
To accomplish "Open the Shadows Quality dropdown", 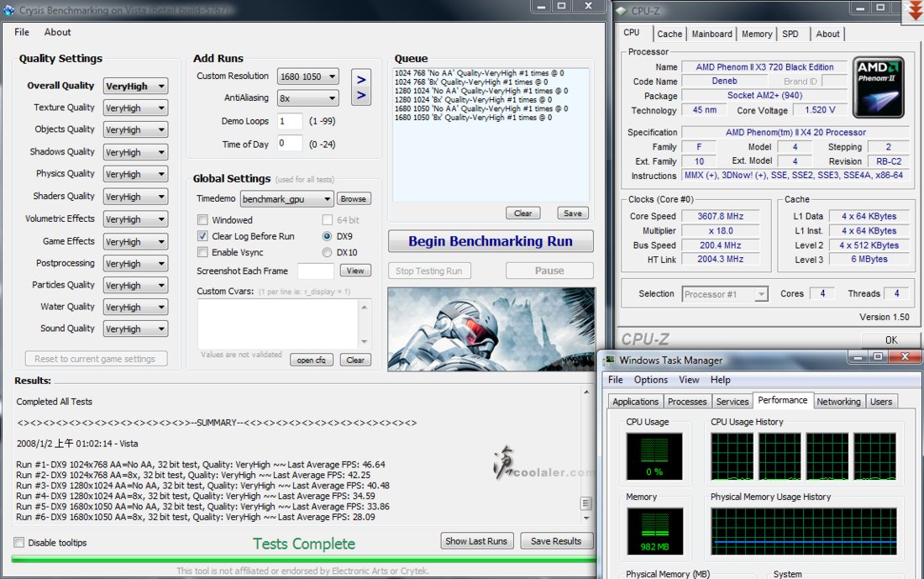I will [x=135, y=152].
